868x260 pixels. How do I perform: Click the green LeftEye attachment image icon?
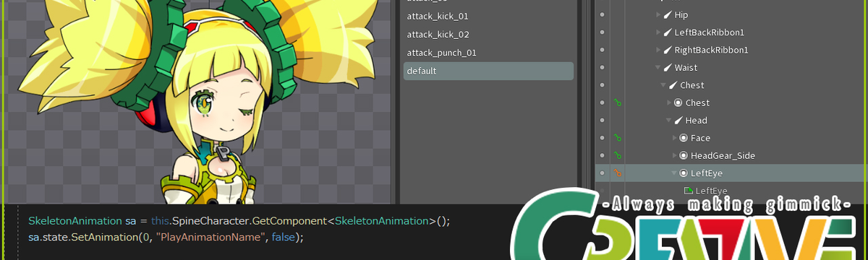(689, 191)
